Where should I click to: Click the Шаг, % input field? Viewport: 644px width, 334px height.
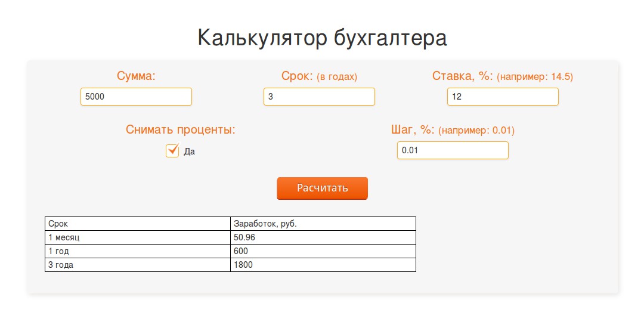pyautogui.click(x=453, y=150)
